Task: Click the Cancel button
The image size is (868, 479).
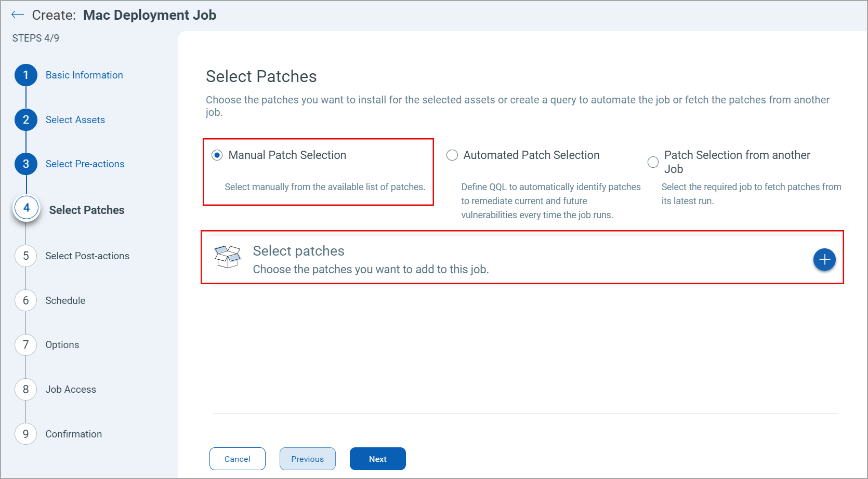Action: 237,459
